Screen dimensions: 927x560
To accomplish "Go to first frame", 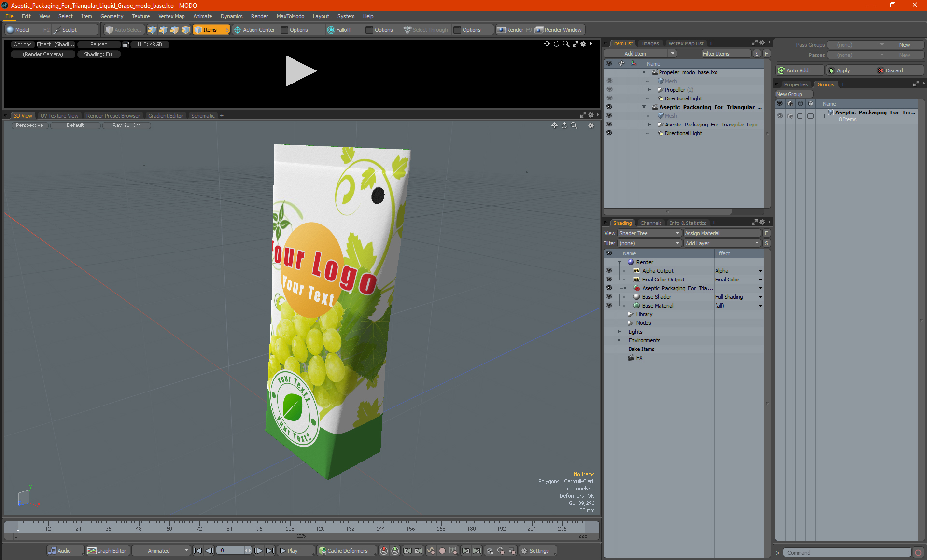I will 197,551.
